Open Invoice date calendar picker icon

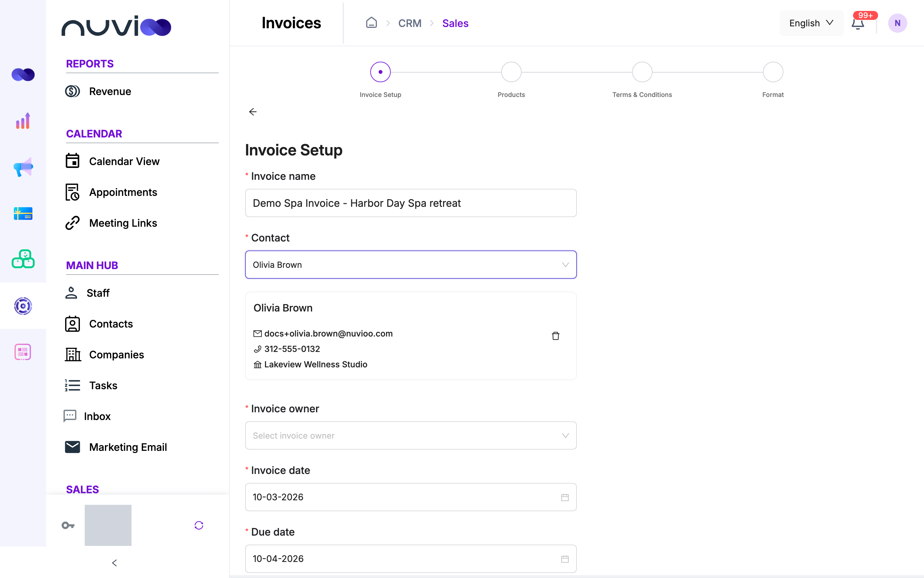[x=565, y=497]
